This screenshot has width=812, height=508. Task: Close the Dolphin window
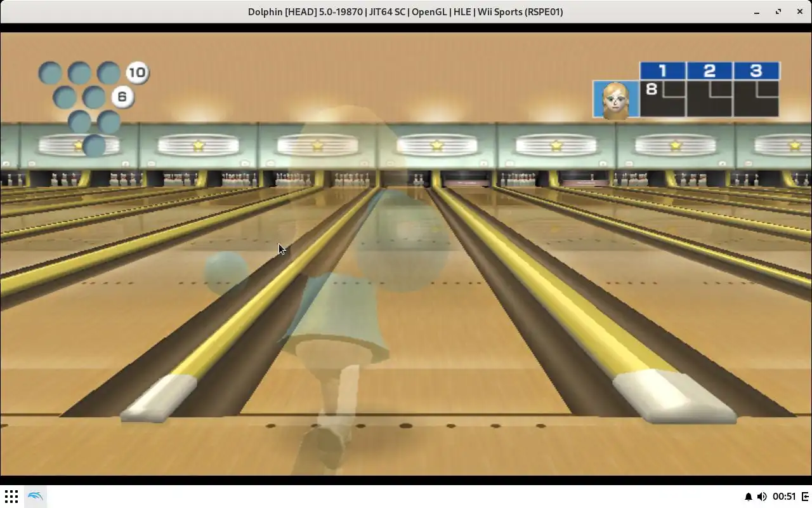pos(799,11)
